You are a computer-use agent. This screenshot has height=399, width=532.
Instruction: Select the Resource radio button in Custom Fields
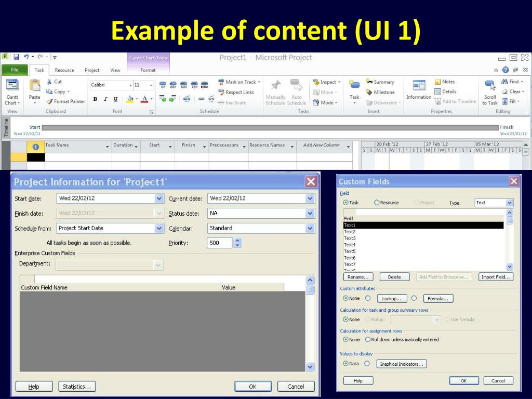pyautogui.click(x=377, y=203)
